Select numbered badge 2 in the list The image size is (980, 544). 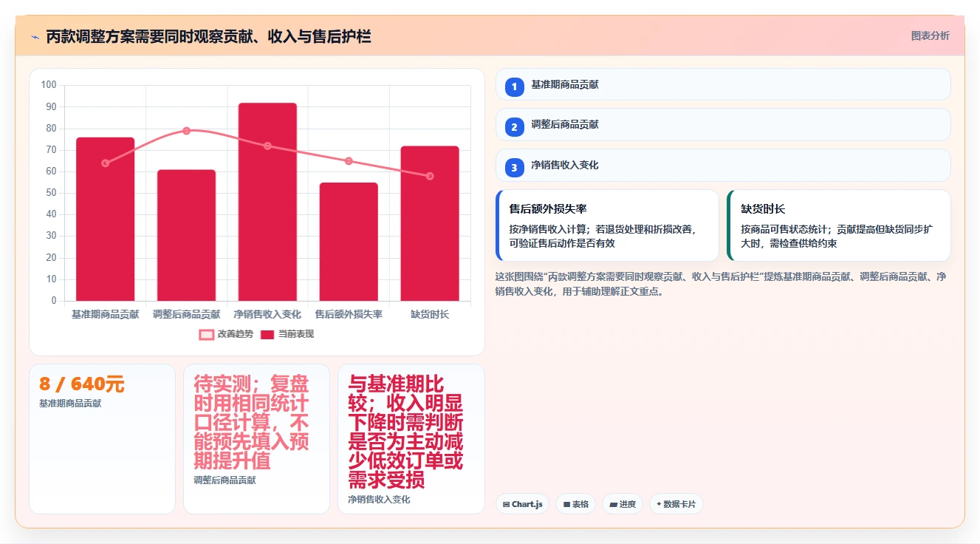pyautogui.click(x=515, y=126)
